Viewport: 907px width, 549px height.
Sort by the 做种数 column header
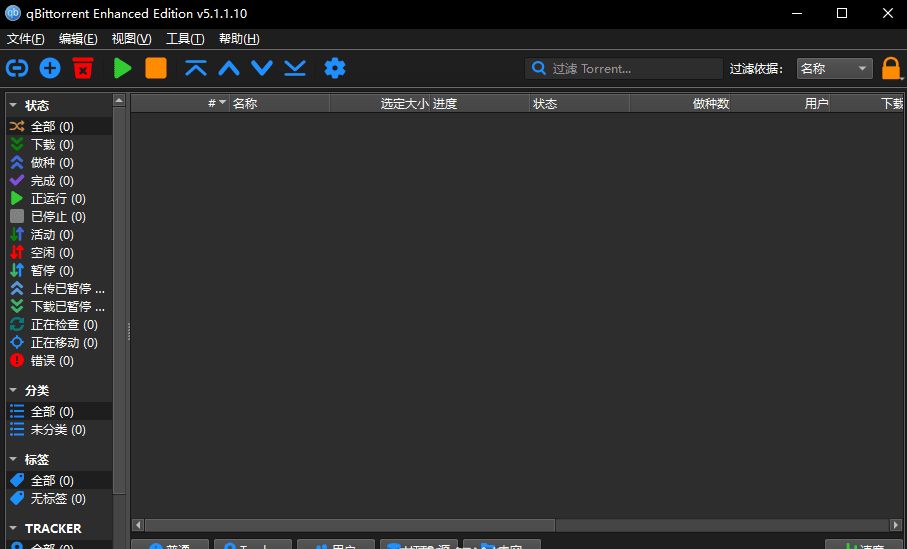[x=680, y=104]
